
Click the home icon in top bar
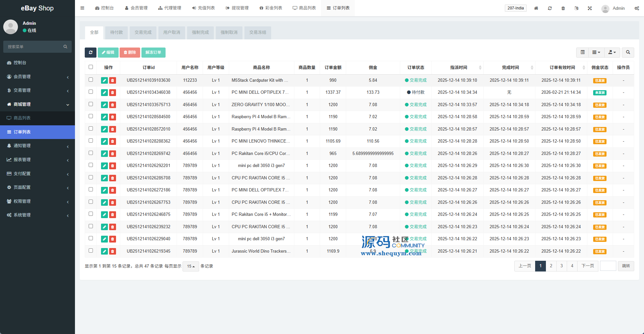pyautogui.click(x=536, y=8)
